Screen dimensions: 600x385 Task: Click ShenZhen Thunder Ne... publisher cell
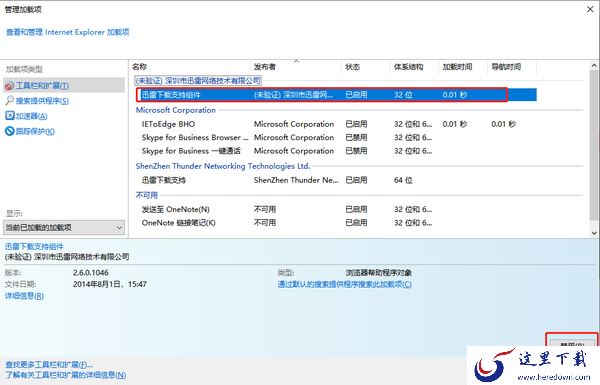[x=296, y=180]
